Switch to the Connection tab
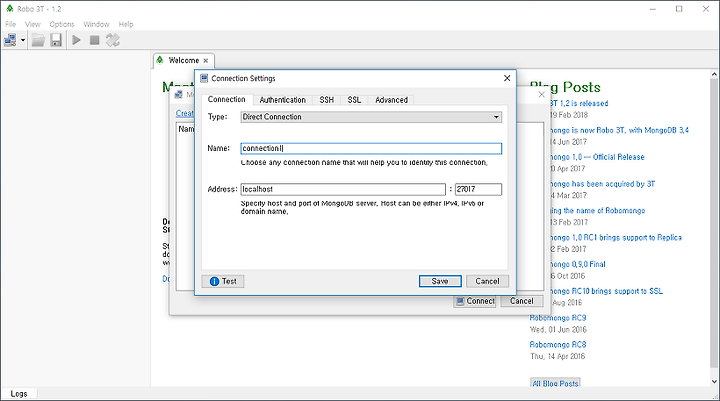720x401 pixels. (226, 99)
